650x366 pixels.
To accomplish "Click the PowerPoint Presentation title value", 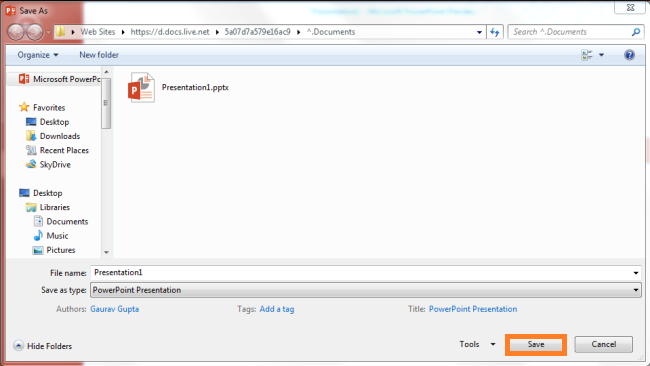I will point(473,309).
